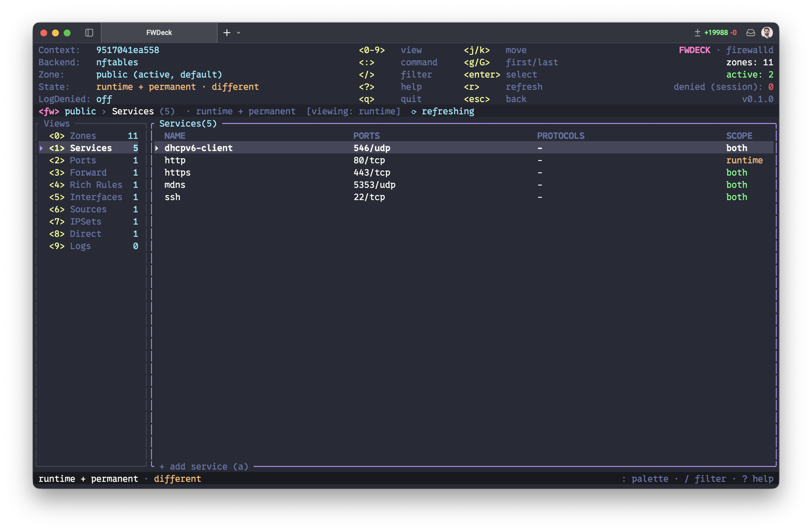Expand the dhcpv6-client row arrow
Image resolution: width=812 pixels, height=532 pixels.
[157, 148]
